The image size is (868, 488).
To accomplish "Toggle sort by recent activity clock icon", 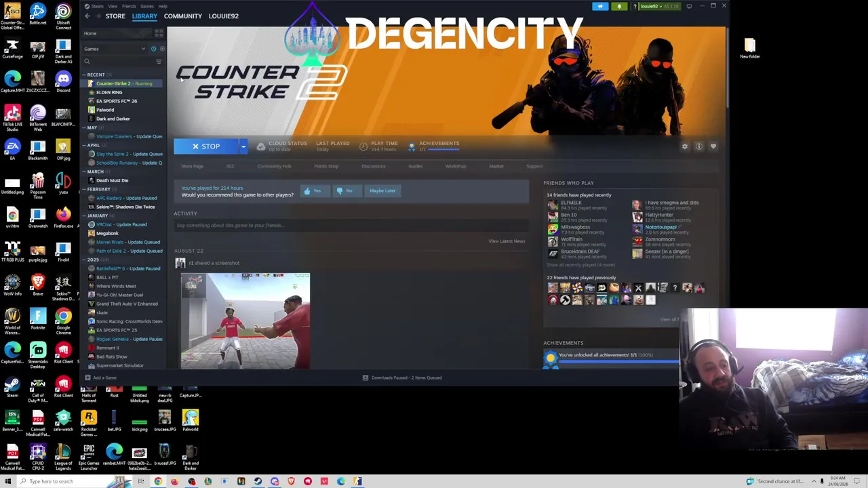I will click(x=153, y=49).
